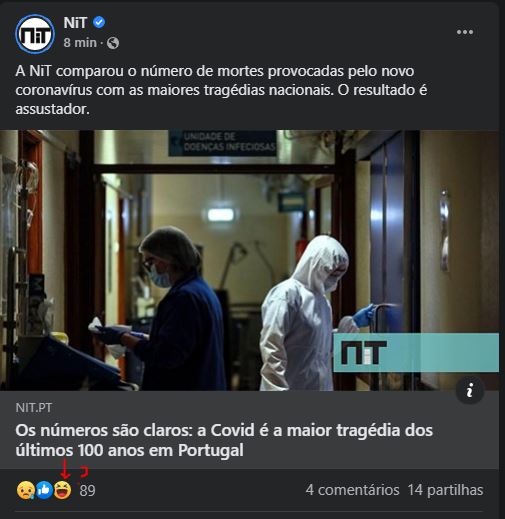The width and height of the screenshot is (505, 519).
Task: Open the NiT page name link
Action: click(75, 23)
